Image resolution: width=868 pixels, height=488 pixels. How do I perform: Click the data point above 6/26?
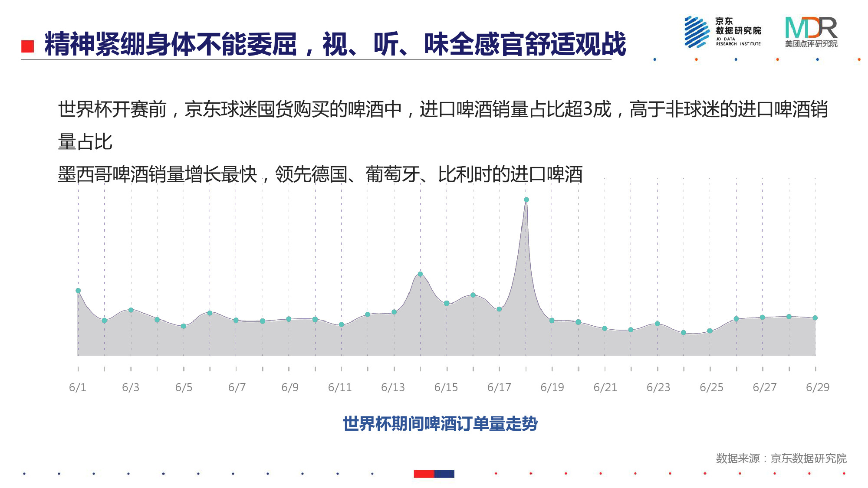pyautogui.click(x=736, y=319)
